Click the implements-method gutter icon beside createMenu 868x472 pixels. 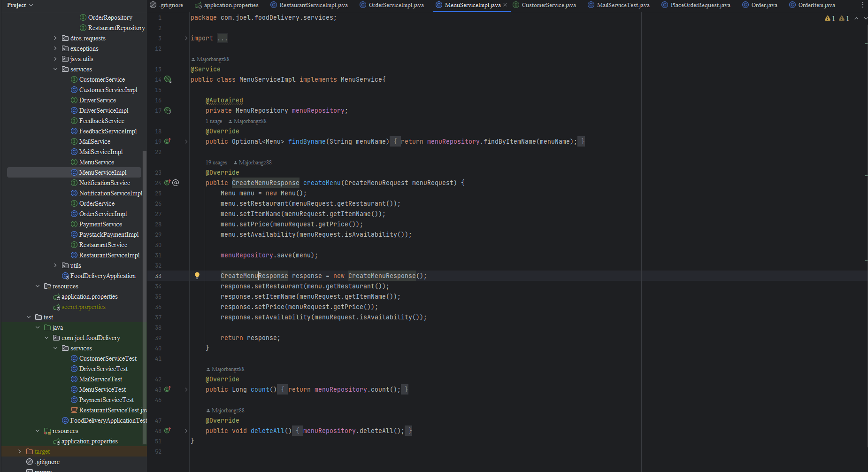coord(167,183)
